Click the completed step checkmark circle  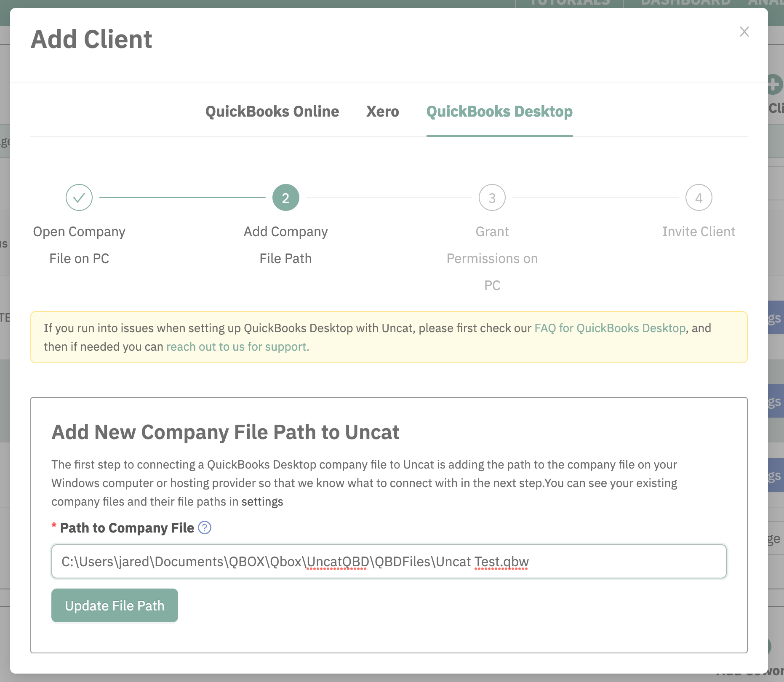[x=79, y=197]
